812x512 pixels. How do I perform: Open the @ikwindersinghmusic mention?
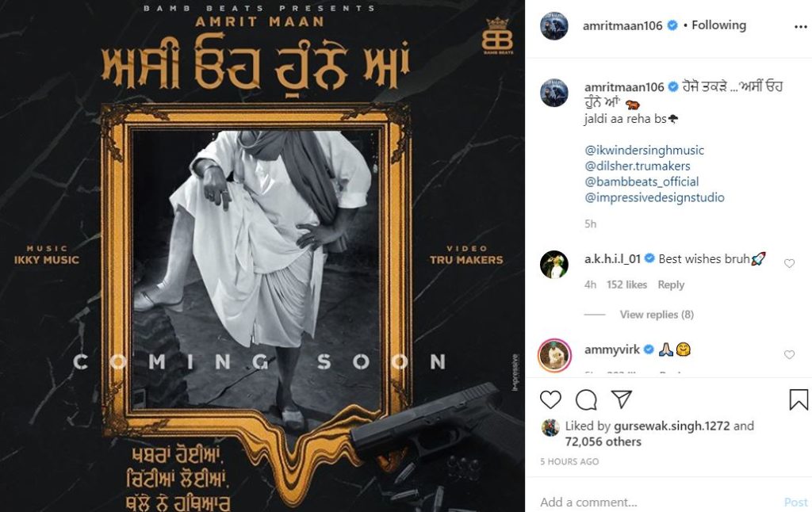click(644, 150)
